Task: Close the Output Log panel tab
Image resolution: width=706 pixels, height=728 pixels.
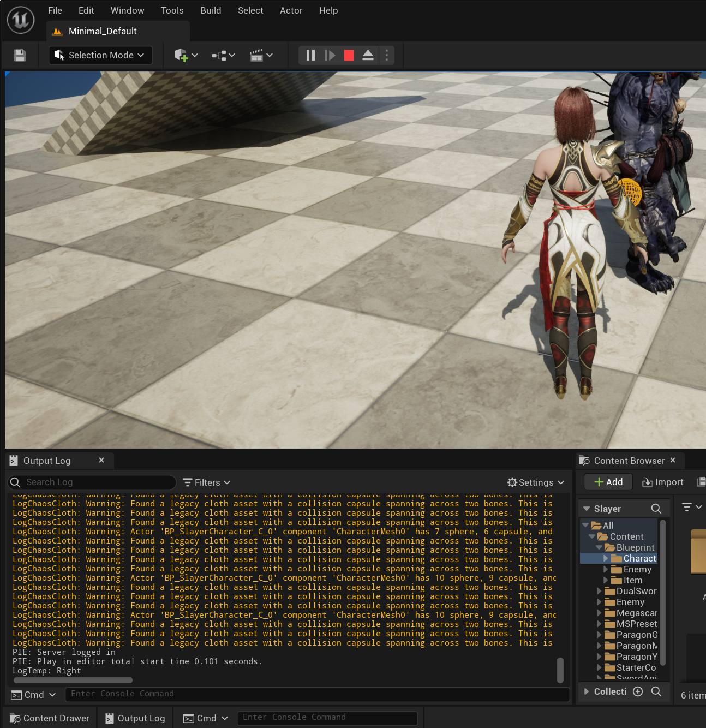Action: pos(101,460)
